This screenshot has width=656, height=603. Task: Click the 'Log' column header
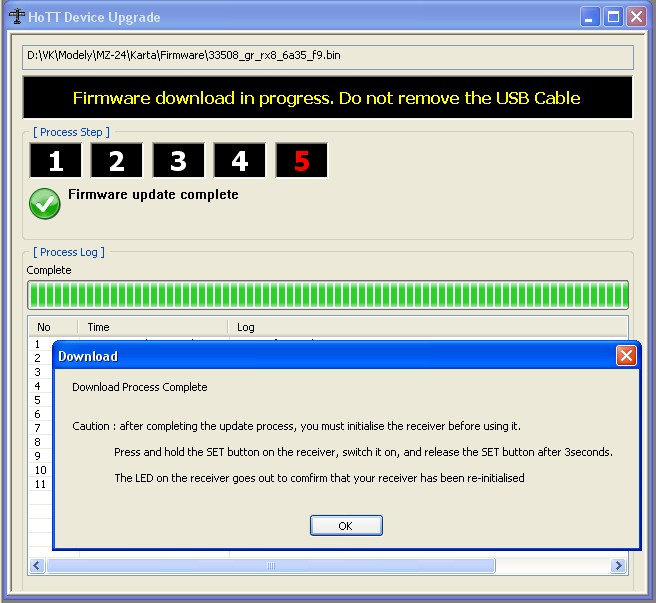pyautogui.click(x=400, y=327)
